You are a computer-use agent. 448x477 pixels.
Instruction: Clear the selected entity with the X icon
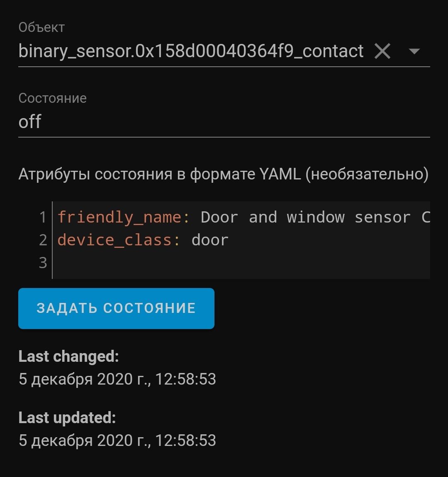(x=382, y=51)
